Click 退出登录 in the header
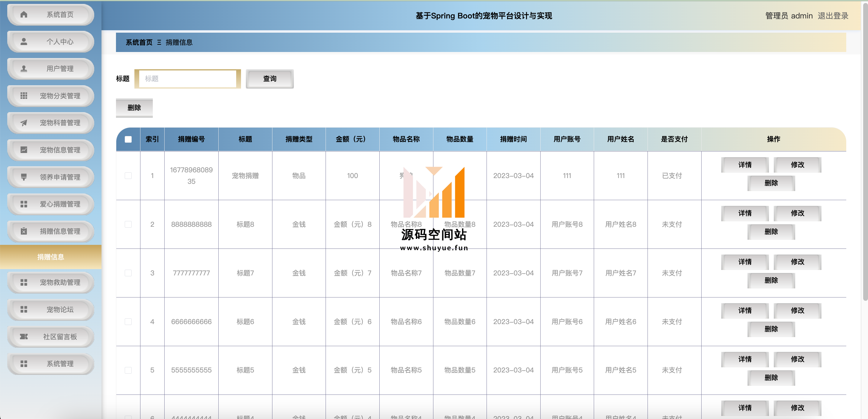This screenshot has width=868, height=419. click(x=833, y=15)
